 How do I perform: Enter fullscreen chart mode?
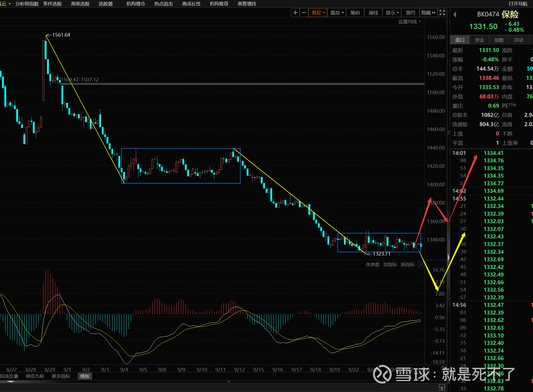point(442,13)
